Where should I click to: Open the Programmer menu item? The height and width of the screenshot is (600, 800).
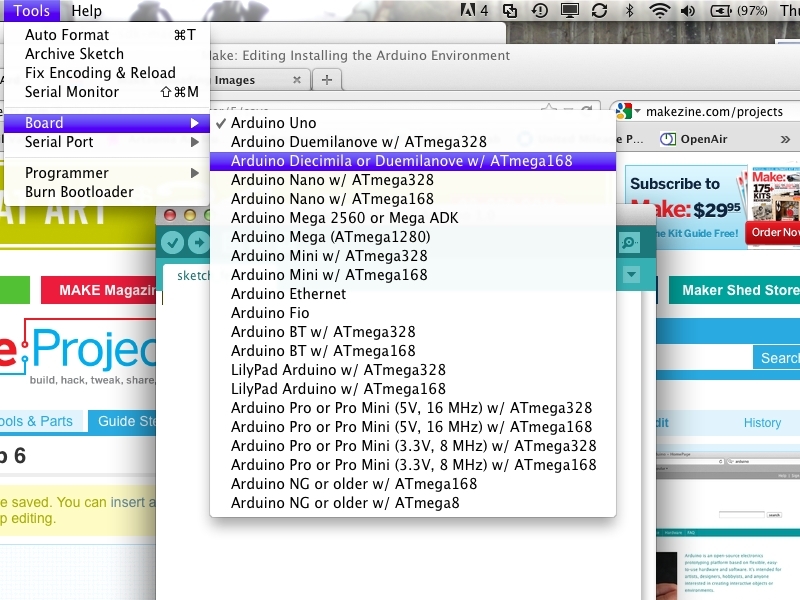[107, 173]
